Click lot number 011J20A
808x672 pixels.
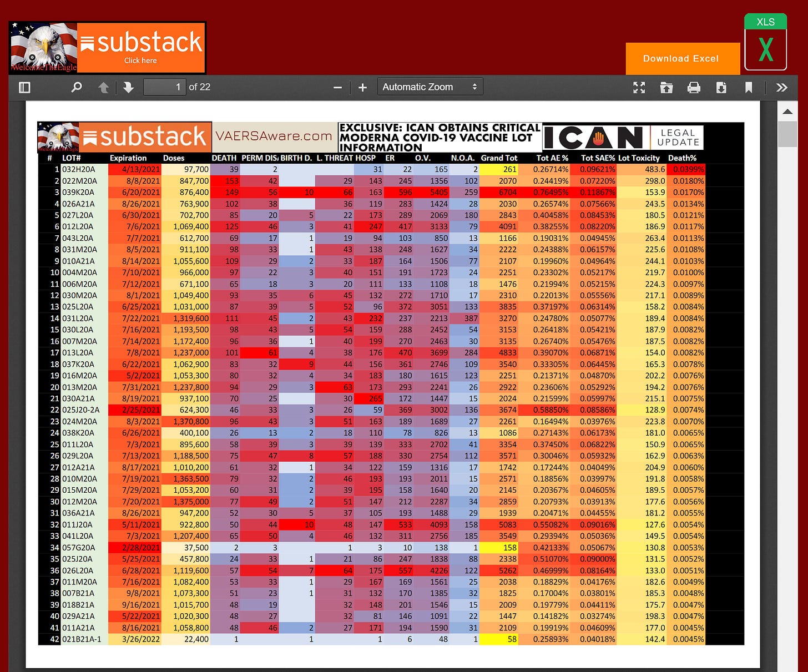click(77, 525)
